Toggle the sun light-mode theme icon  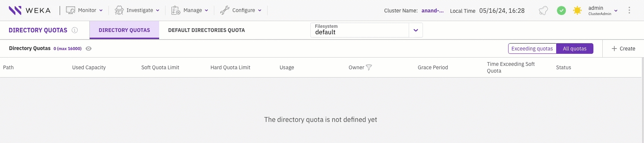[577, 11]
